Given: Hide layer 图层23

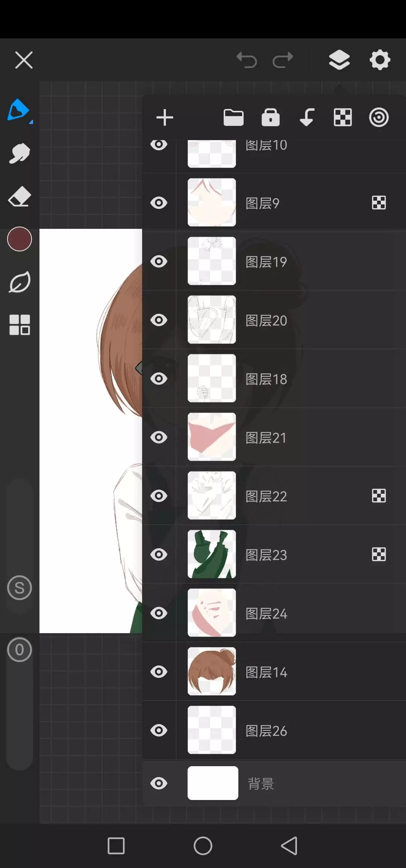Looking at the screenshot, I should click(159, 555).
